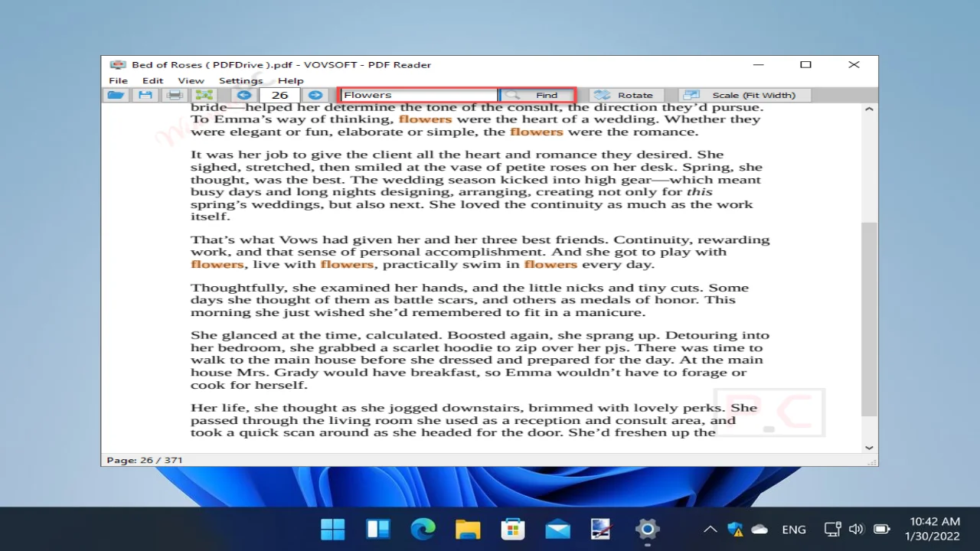Open a PDF with the folder icon
The width and height of the screenshot is (980, 551).
pyautogui.click(x=116, y=95)
